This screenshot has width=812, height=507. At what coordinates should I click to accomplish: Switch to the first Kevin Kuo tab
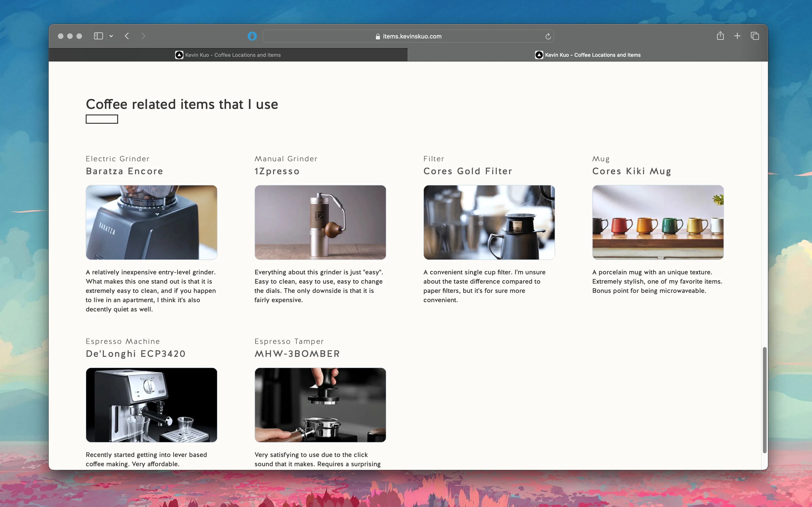[228, 55]
